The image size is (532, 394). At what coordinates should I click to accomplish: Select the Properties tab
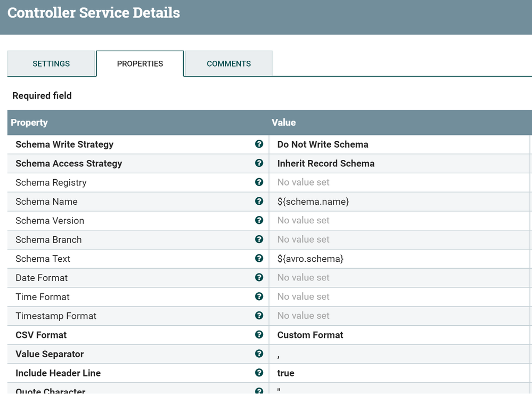140,63
